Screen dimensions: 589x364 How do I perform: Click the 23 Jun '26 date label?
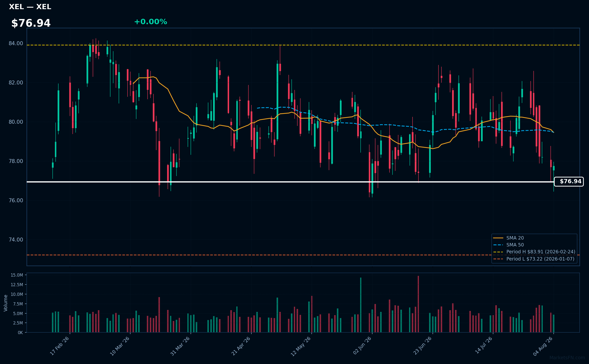(423, 345)
